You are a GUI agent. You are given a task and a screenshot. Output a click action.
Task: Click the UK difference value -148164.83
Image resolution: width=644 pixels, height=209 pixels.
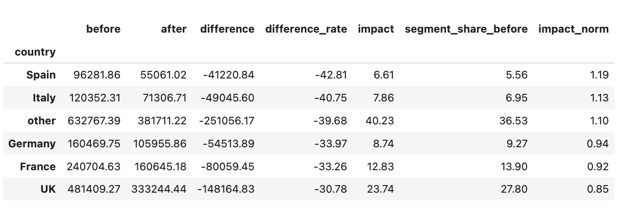click(x=226, y=189)
